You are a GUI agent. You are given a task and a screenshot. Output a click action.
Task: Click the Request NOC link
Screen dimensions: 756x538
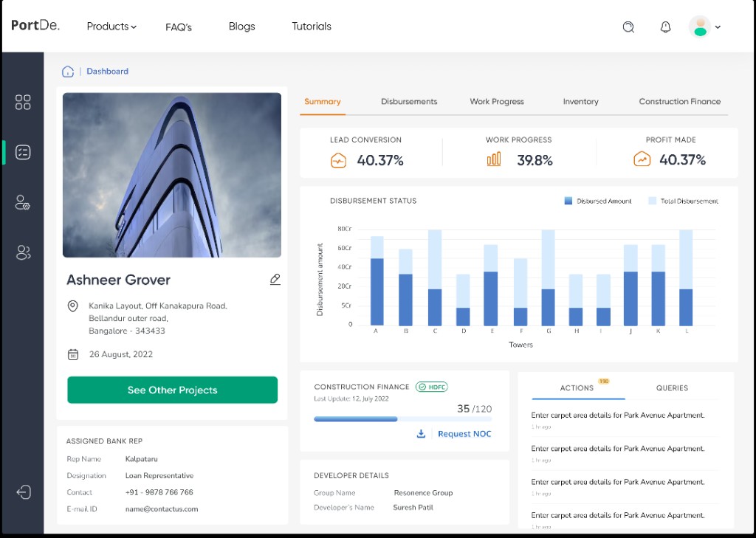(x=464, y=434)
